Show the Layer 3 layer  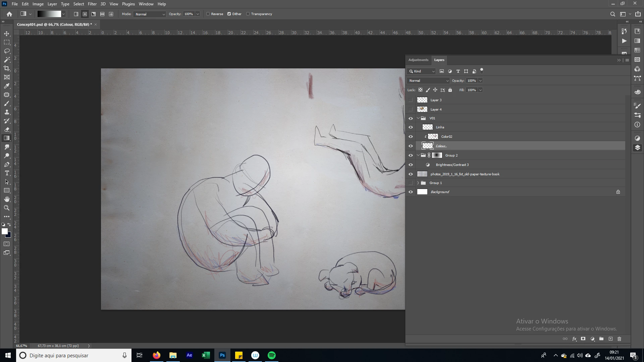[x=411, y=100]
